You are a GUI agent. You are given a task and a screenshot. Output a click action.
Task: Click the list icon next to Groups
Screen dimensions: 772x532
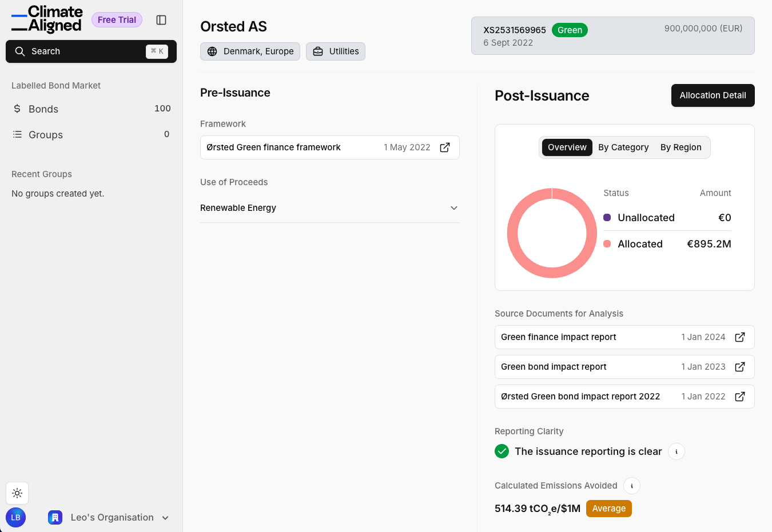tap(17, 134)
